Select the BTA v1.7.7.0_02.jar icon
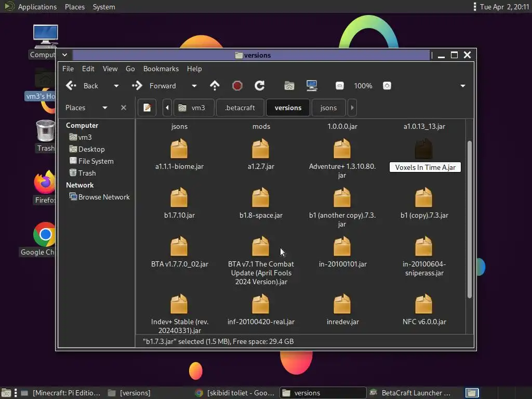 (179, 246)
